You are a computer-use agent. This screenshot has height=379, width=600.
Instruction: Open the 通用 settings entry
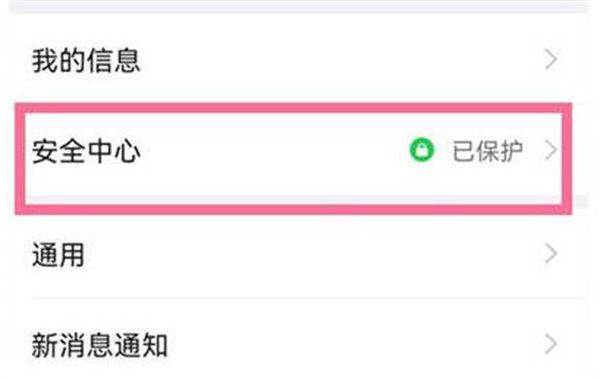click(298, 254)
